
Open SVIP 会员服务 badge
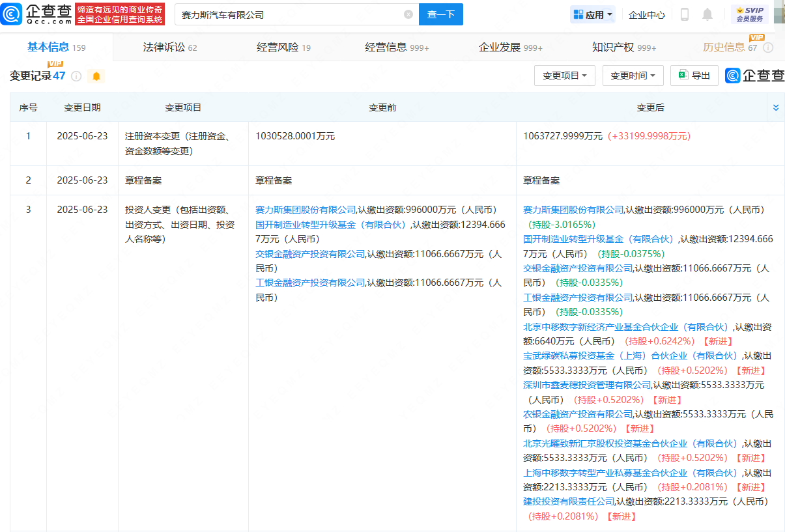click(x=749, y=14)
